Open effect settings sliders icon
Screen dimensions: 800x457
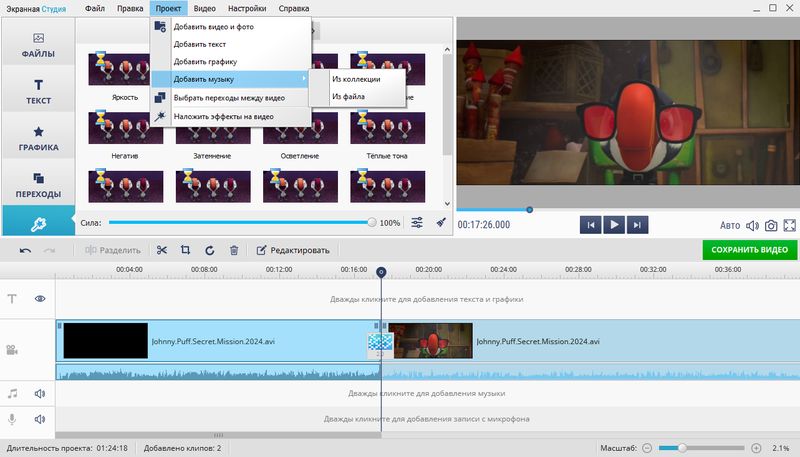(x=418, y=223)
